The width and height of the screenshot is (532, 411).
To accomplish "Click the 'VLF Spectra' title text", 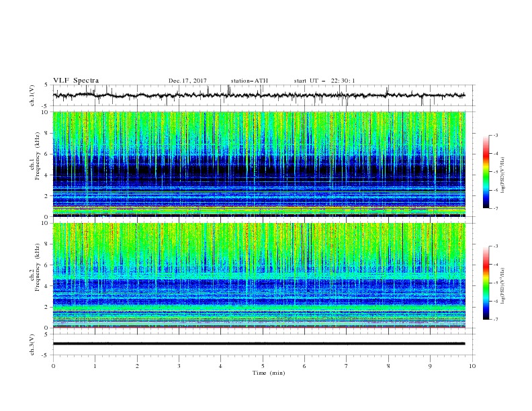I will pyautogui.click(x=76, y=81).
